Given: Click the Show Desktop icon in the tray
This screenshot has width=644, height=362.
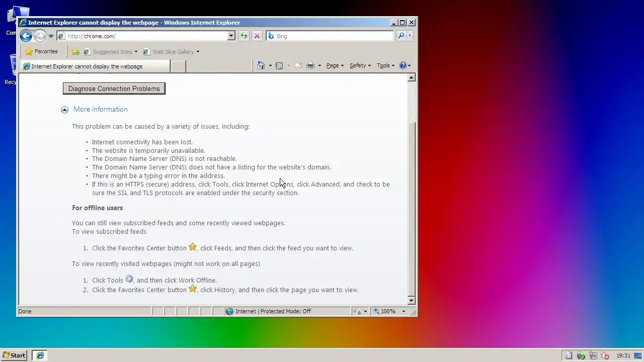Looking at the screenshot, I should point(638,355).
